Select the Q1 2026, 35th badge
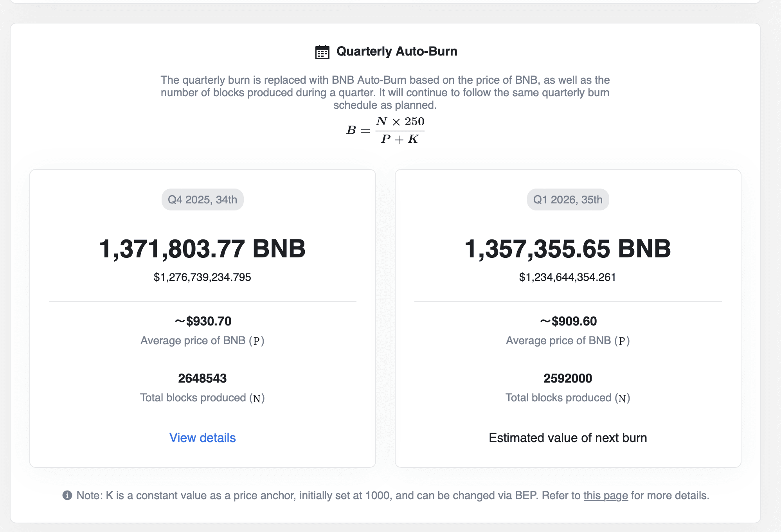Image resolution: width=781 pixels, height=532 pixels. click(x=568, y=199)
